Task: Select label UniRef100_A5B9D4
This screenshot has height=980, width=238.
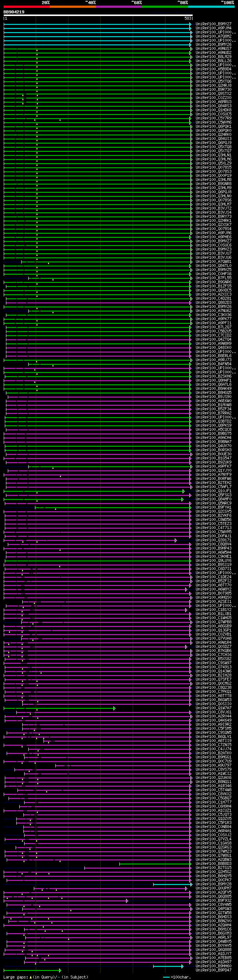Action: pos(214,69)
